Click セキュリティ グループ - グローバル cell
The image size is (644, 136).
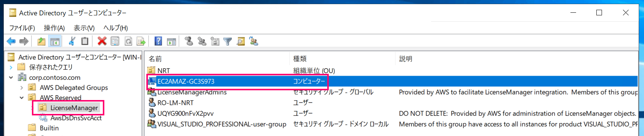333,92
